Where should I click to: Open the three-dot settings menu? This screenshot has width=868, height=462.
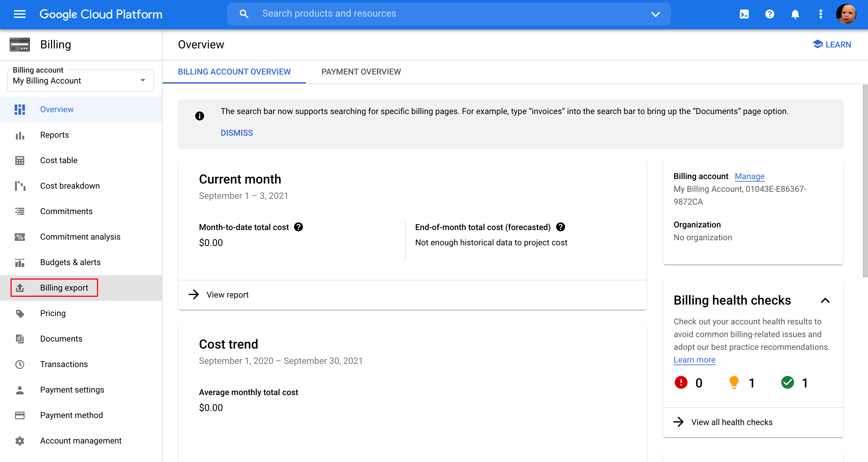(821, 14)
